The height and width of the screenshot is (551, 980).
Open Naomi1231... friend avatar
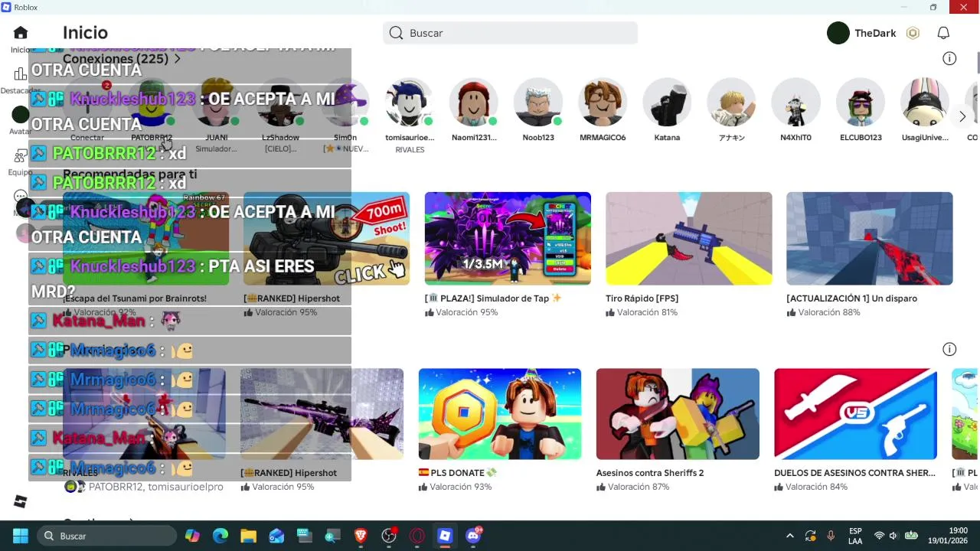[x=474, y=102]
